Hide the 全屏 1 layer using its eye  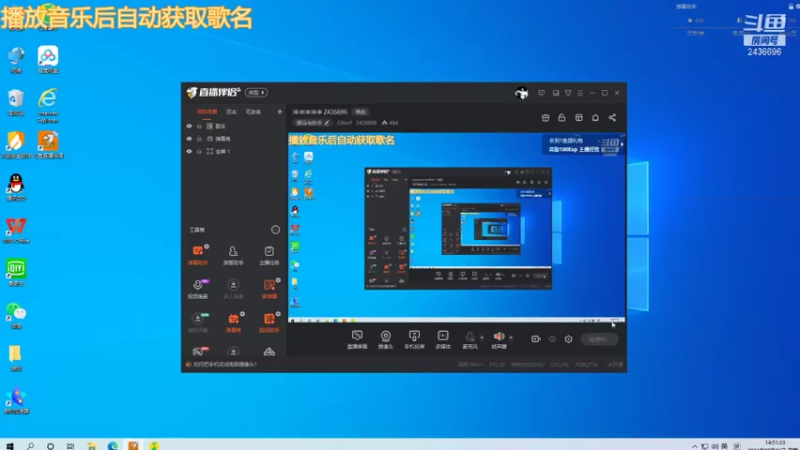[189, 152]
